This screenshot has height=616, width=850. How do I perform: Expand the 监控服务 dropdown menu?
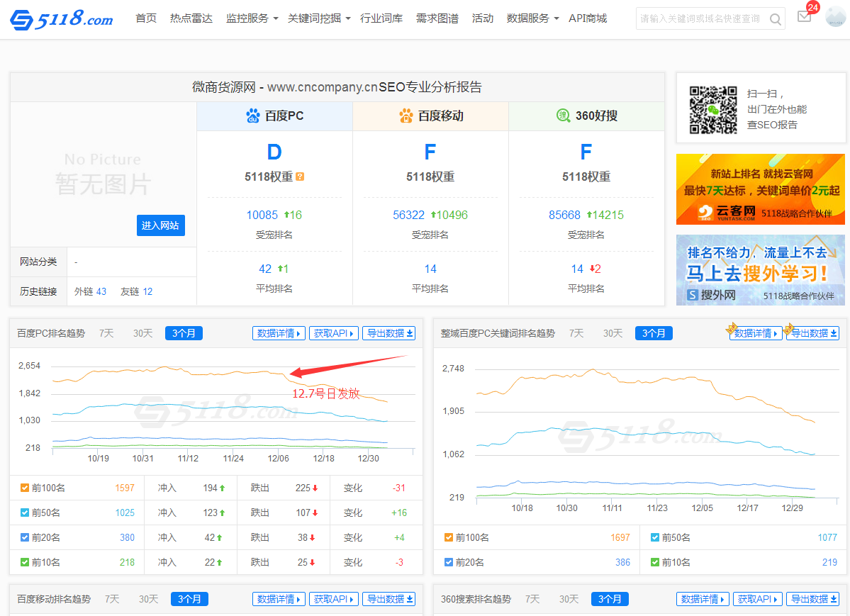(x=252, y=18)
